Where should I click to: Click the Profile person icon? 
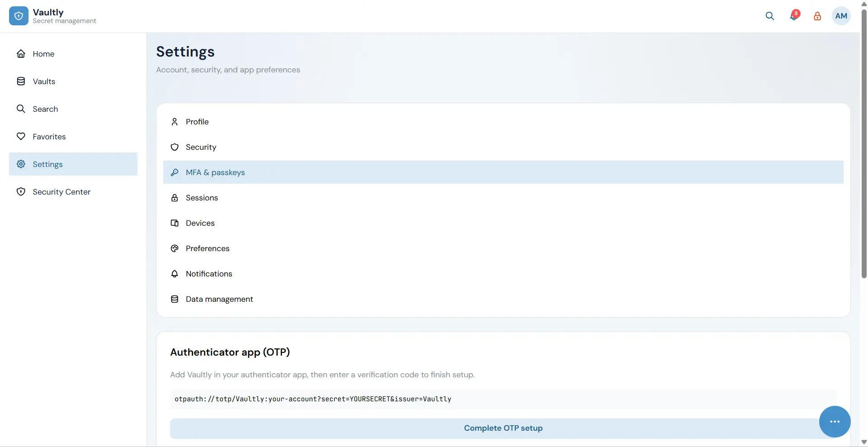point(175,122)
